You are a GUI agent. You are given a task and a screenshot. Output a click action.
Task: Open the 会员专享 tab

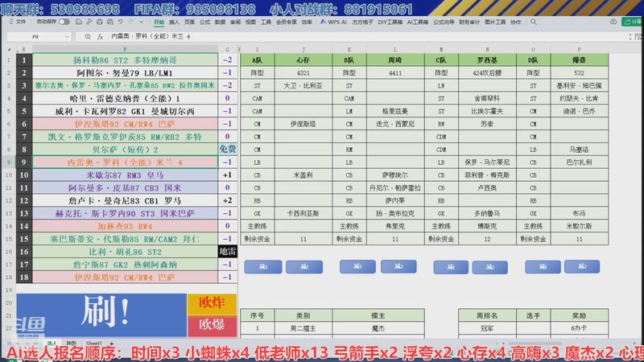[x=287, y=23]
